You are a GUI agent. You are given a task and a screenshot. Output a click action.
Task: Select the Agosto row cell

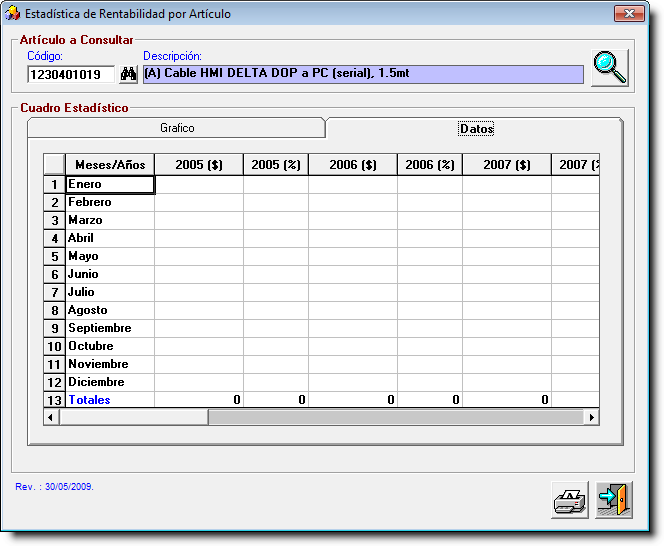(x=110, y=310)
